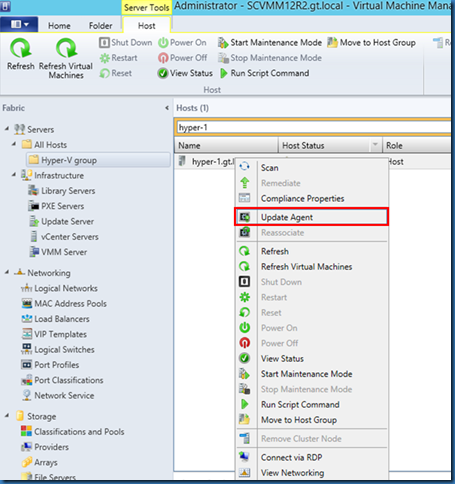This screenshot has height=484, width=455.
Task: Click Stop Maintenance Mode in the ribbon
Action: [270, 58]
